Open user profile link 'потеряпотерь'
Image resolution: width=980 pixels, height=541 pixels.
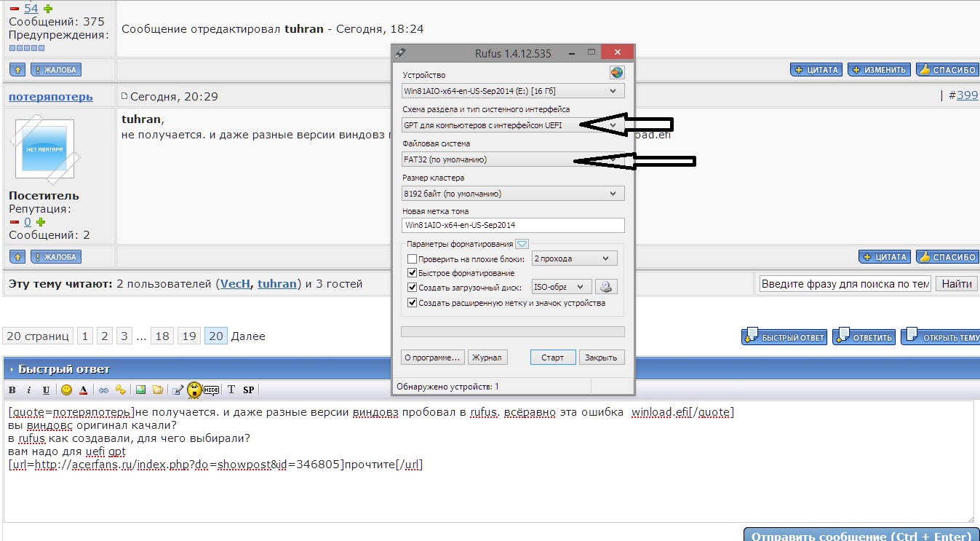51,97
